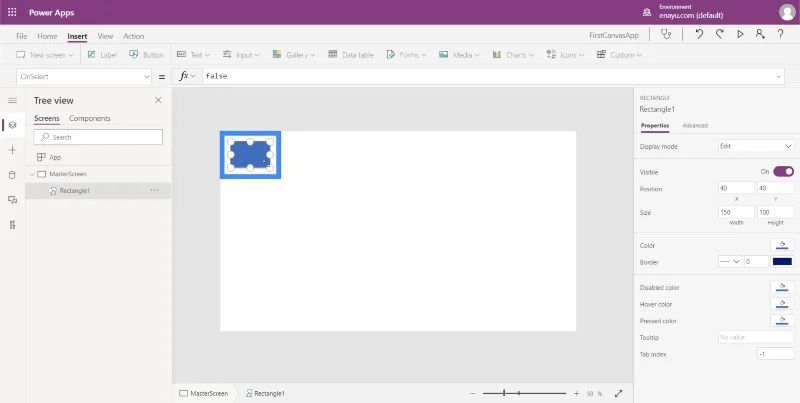This screenshot has width=800, height=403.
Task: Open the Power Apps app launcher waffle
Action: (x=12, y=12)
